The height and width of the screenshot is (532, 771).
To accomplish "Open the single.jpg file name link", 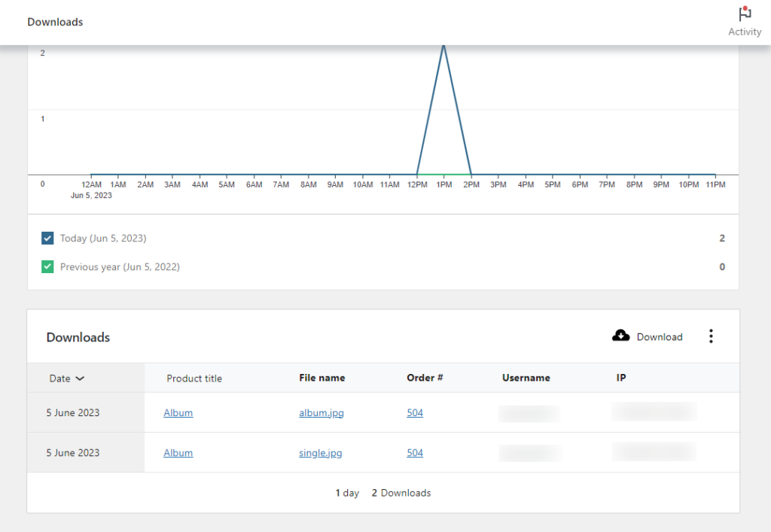I will 320,452.
